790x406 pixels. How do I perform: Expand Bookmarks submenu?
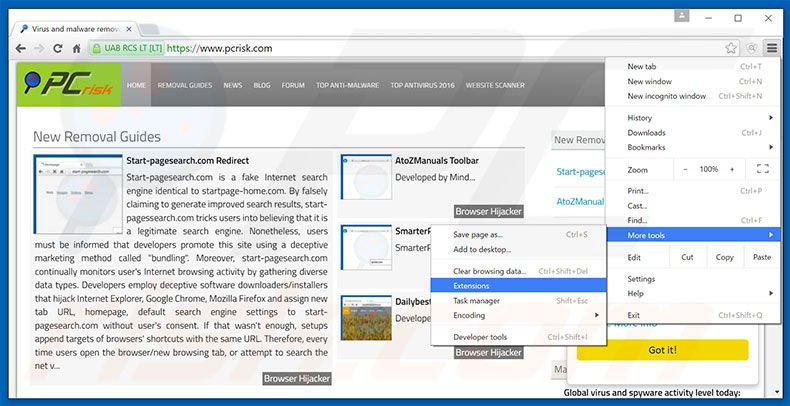click(x=693, y=147)
